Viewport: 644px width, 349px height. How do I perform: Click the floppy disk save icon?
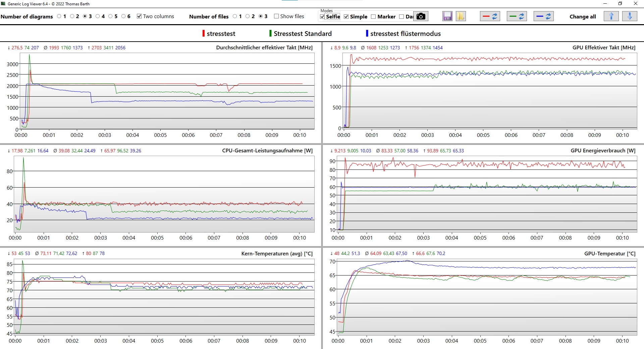click(x=447, y=16)
